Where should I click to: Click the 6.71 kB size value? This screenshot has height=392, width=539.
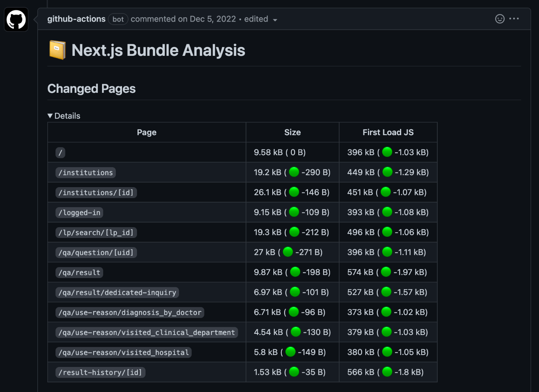point(267,313)
